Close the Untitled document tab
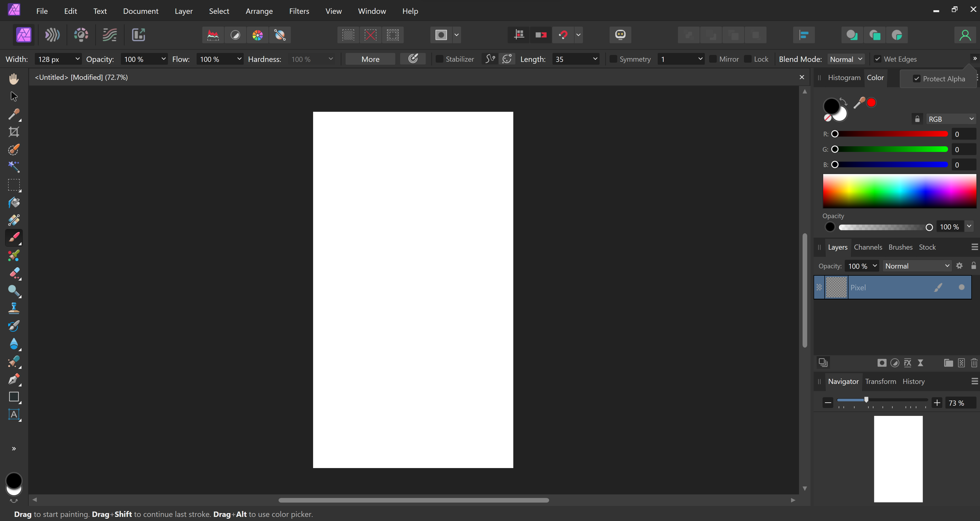980x521 pixels. pyautogui.click(x=802, y=77)
